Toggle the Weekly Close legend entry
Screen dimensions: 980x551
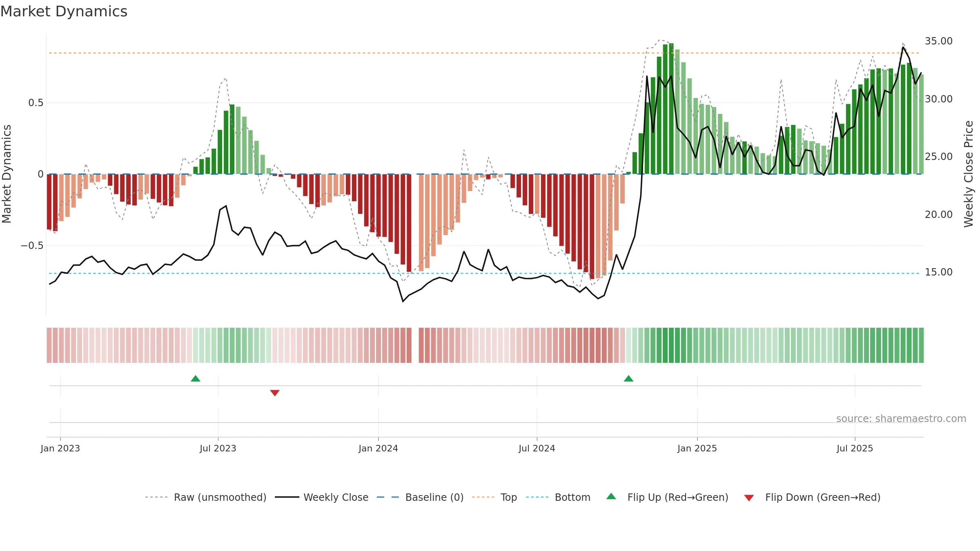click(x=322, y=497)
